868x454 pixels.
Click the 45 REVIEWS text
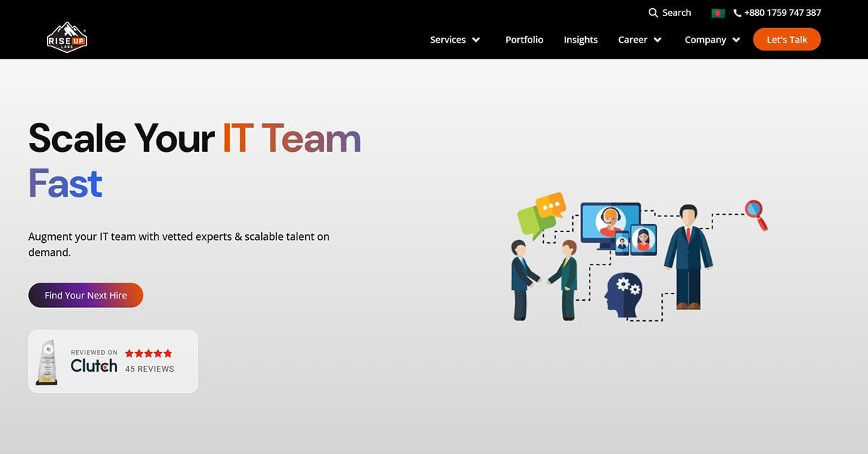150,369
